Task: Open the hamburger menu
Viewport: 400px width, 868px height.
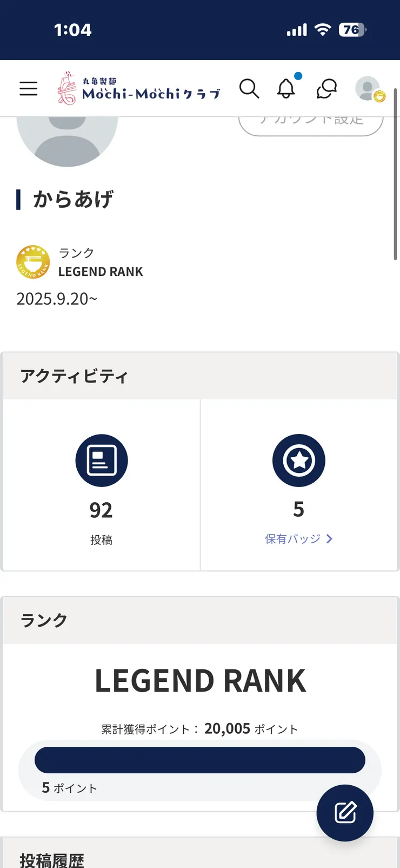Action: [x=29, y=89]
